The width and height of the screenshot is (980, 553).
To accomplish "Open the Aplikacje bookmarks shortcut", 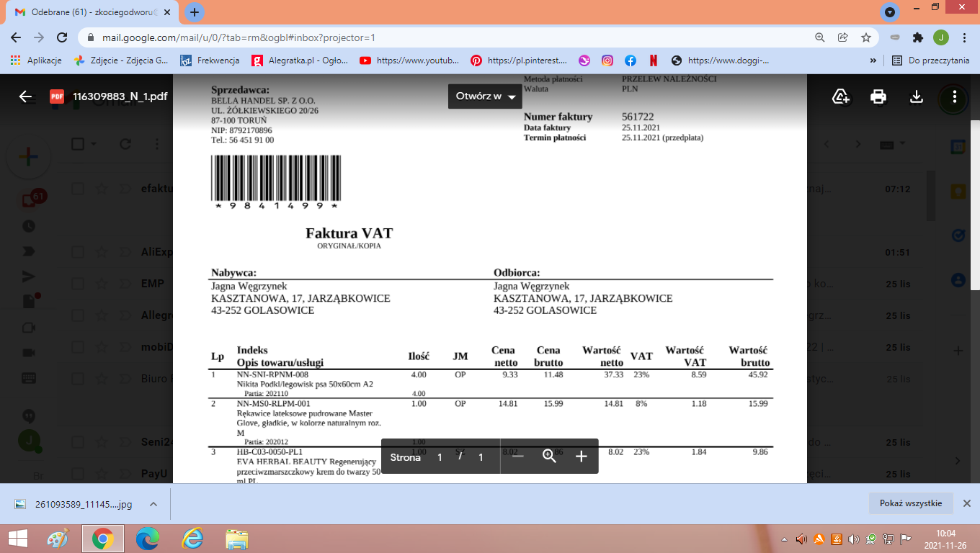I will 36,60.
